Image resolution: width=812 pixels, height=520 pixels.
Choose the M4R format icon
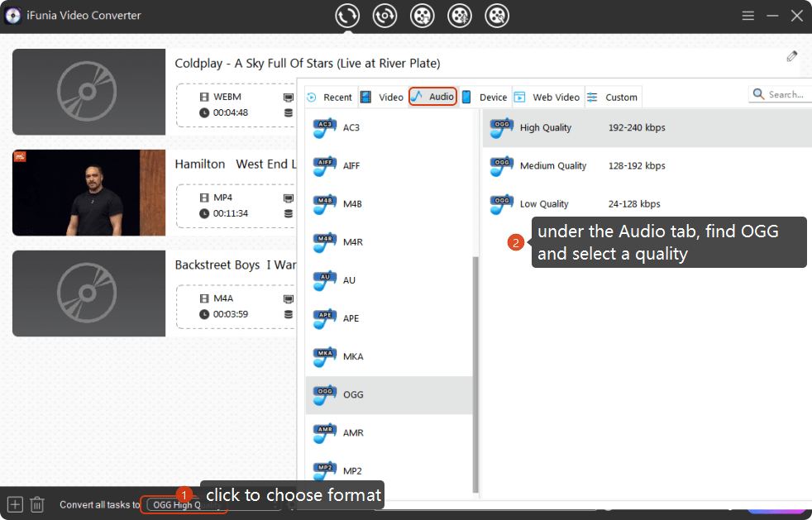coord(325,242)
